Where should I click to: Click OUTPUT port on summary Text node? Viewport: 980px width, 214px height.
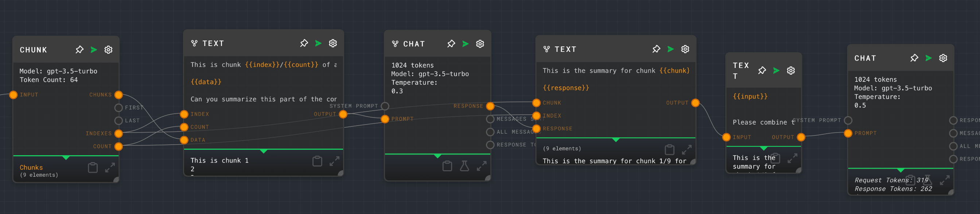tap(695, 103)
